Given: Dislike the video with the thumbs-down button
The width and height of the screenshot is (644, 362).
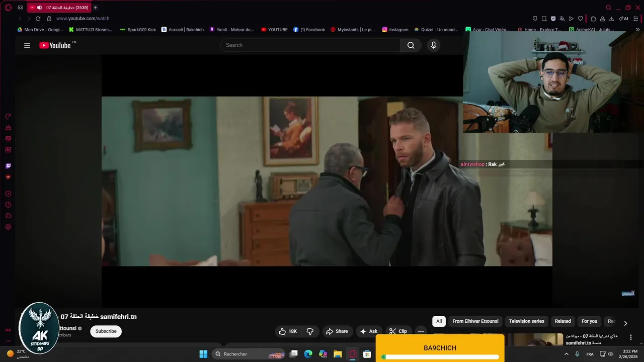Looking at the screenshot, I should tap(310, 331).
